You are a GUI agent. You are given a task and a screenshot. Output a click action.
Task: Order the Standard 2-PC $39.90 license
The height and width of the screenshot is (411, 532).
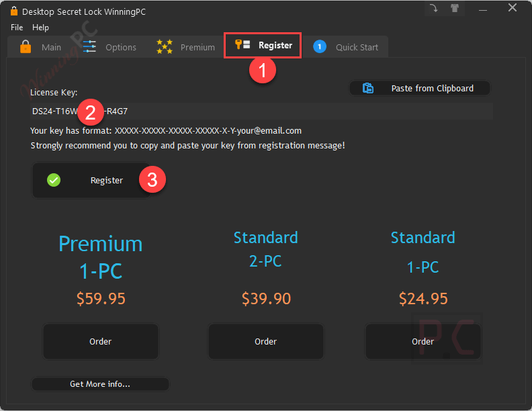coord(265,341)
